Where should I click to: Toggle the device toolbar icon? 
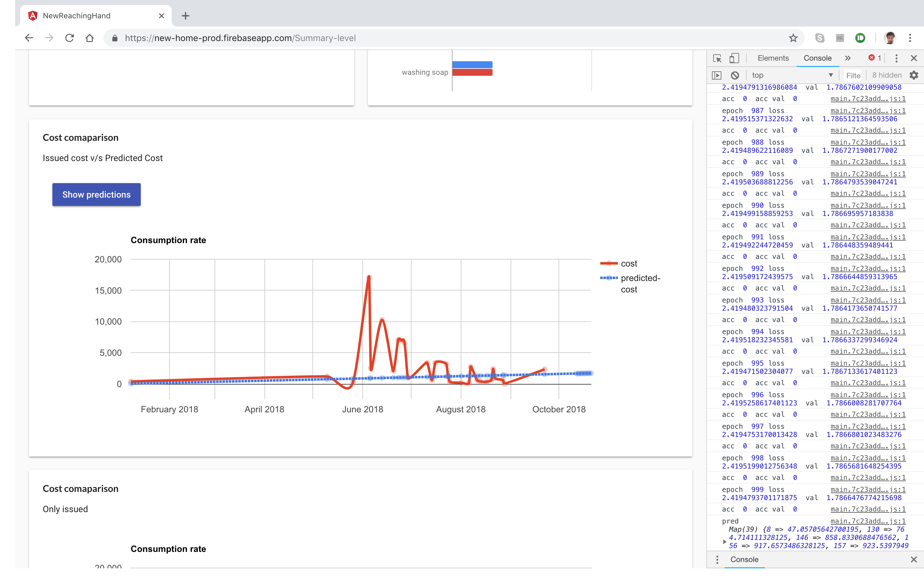(x=734, y=58)
